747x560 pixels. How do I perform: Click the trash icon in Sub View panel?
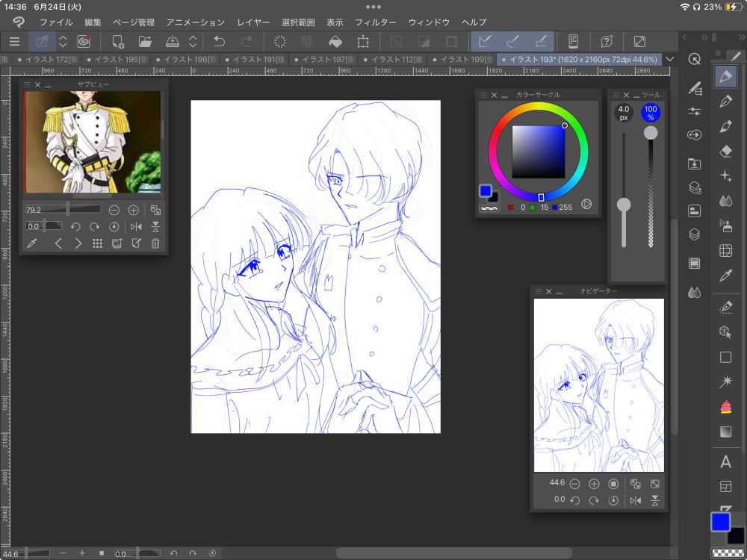[x=155, y=243]
